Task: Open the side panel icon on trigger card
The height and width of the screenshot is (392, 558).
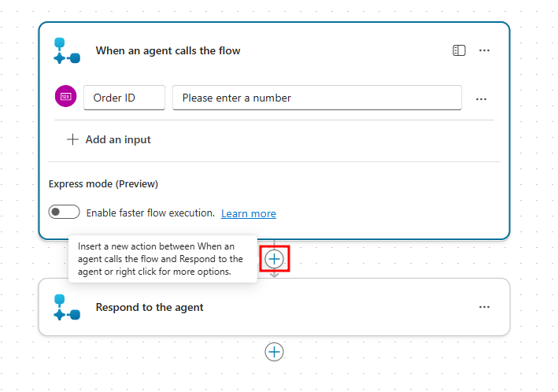Action: 459,50
